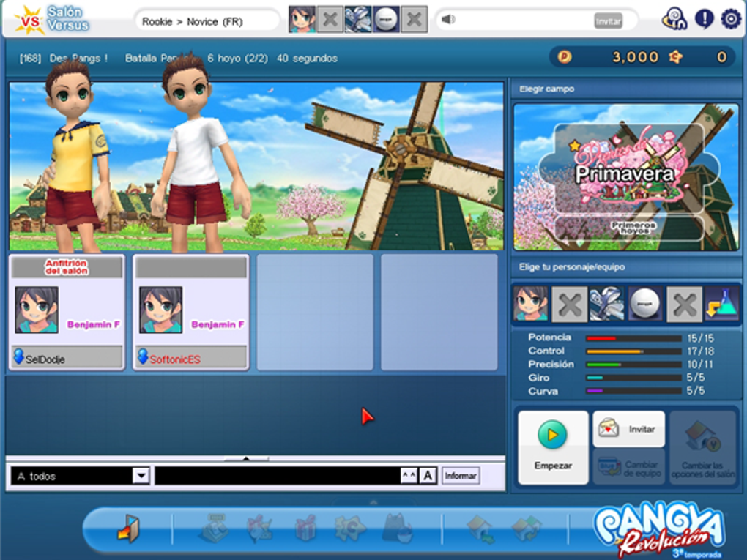The image size is (747, 560).
Task: Click the orange star currency icon
Action: (x=675, y=57)
